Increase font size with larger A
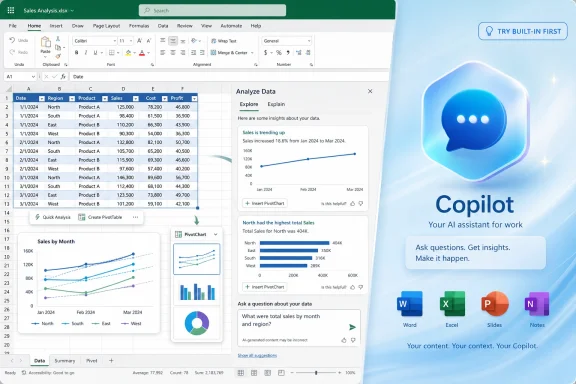 tap(139, 41)
